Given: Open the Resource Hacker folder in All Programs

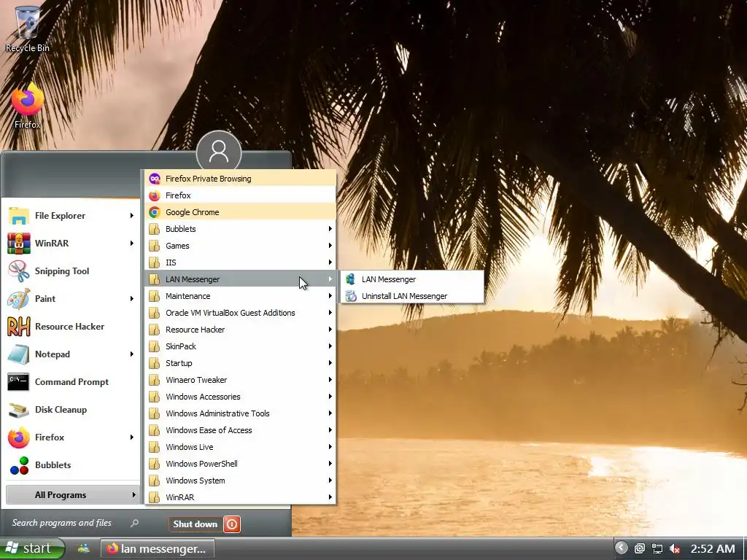Looking at the screenshot, I should pos(240,330).
